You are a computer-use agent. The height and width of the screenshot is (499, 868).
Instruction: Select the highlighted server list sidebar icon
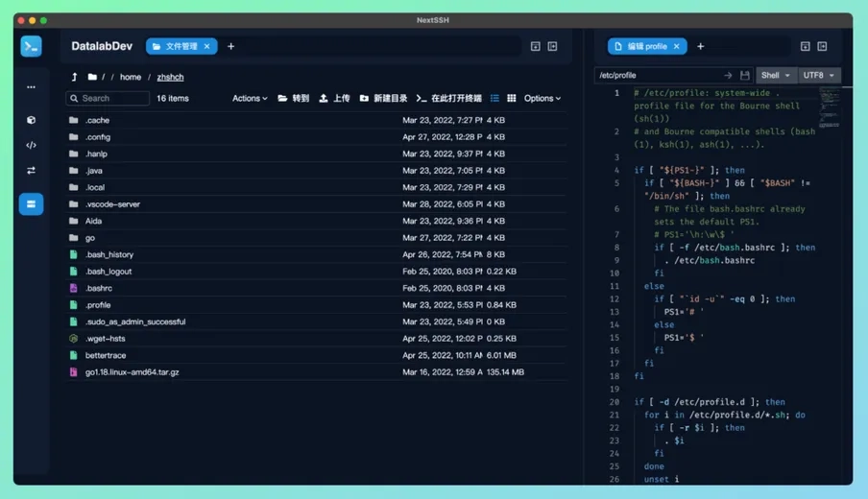coord(31,204)
